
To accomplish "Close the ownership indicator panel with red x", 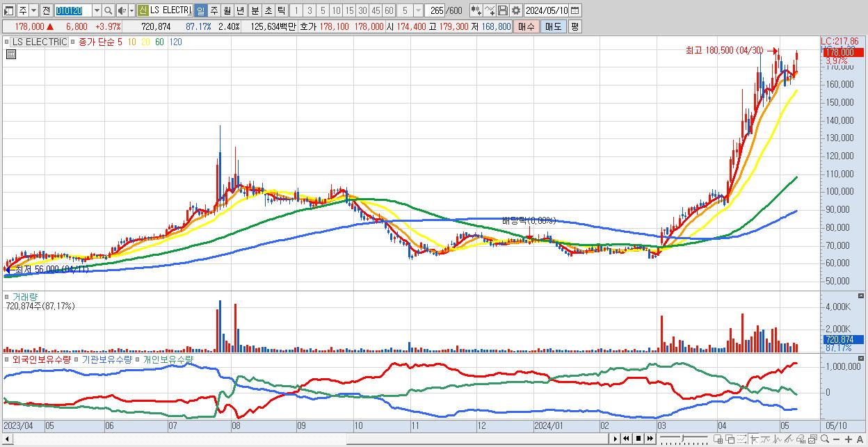I will [862, 359].
